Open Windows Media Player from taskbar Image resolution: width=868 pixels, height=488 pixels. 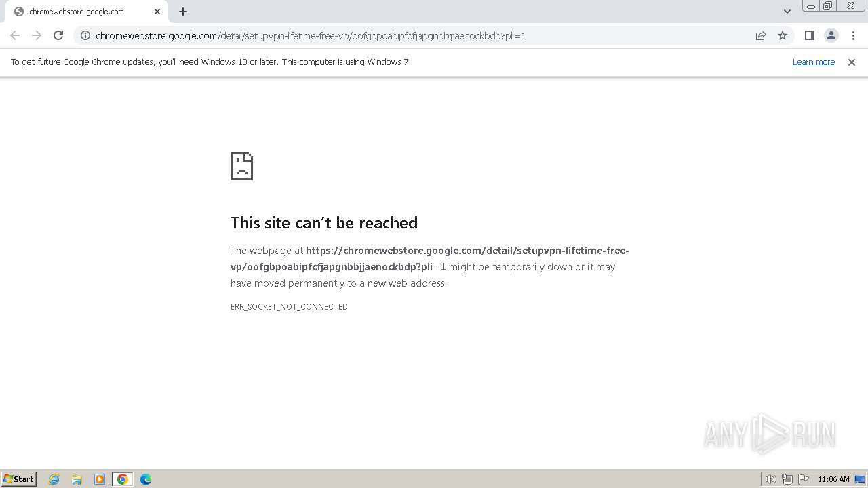pos(100,479)
